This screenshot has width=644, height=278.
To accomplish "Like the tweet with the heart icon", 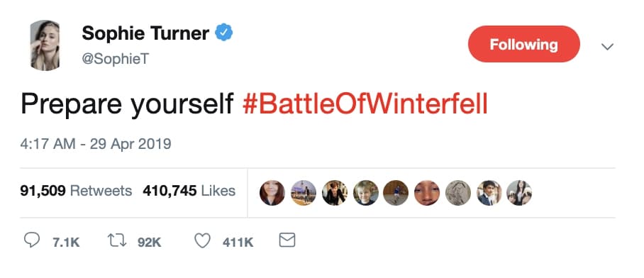I will point(202,240).
